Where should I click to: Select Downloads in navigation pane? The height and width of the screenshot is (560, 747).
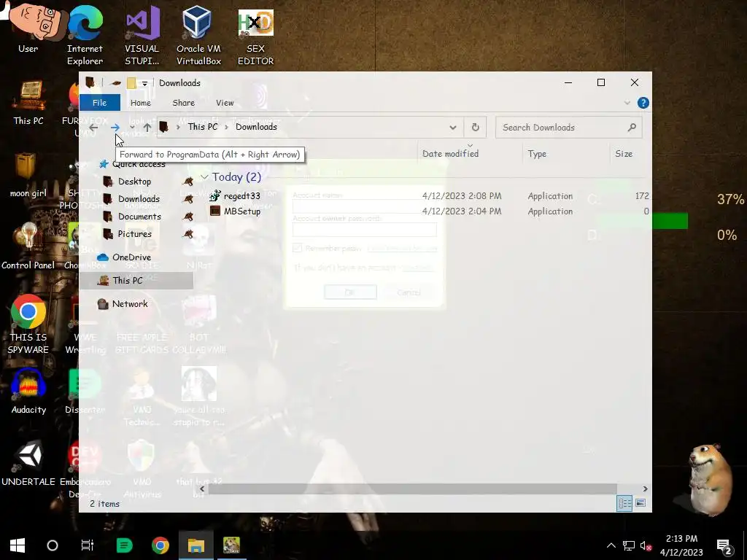click(x=139, y=199)
